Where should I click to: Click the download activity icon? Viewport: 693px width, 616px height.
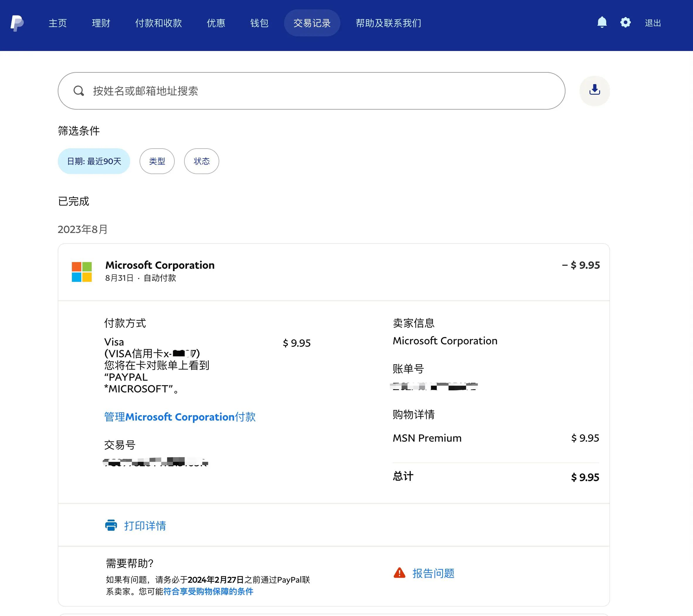coord(594,90)
